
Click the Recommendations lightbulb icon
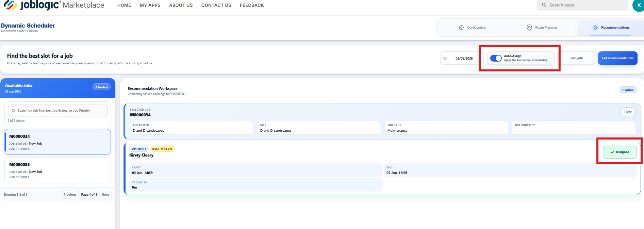595,28
